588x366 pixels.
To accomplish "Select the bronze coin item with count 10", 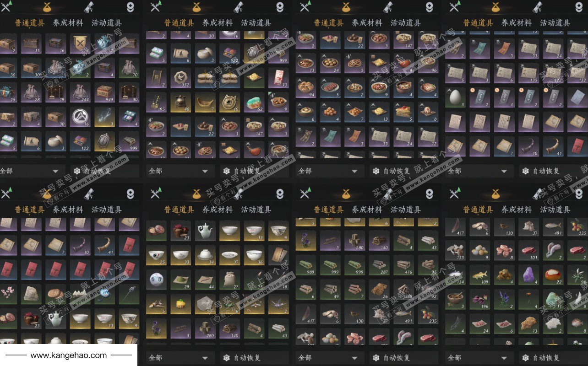I will coord(231,102).
